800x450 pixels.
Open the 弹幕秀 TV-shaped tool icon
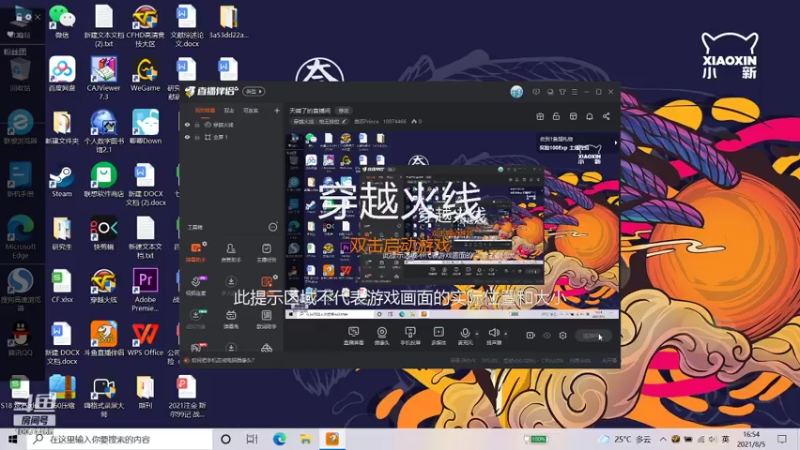231,319
